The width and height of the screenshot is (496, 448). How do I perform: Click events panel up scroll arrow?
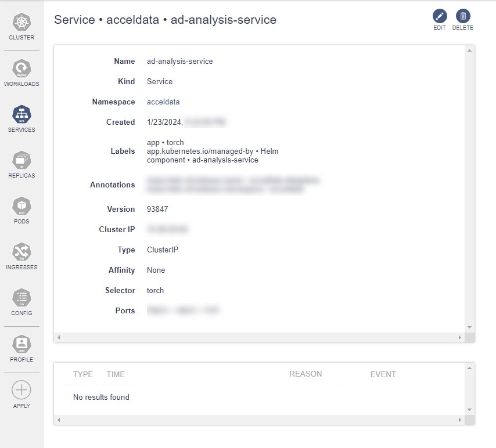tap(469, 368)
